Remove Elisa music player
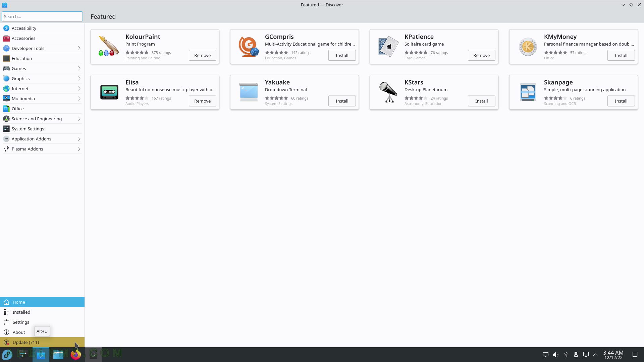The width and height of the screenshot is (644, 362). click(202, 101)
